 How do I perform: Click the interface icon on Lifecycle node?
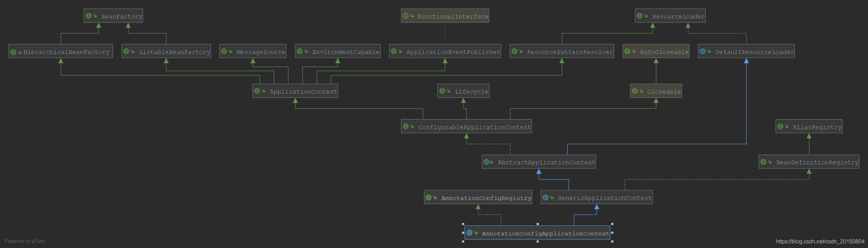(442, 91)
